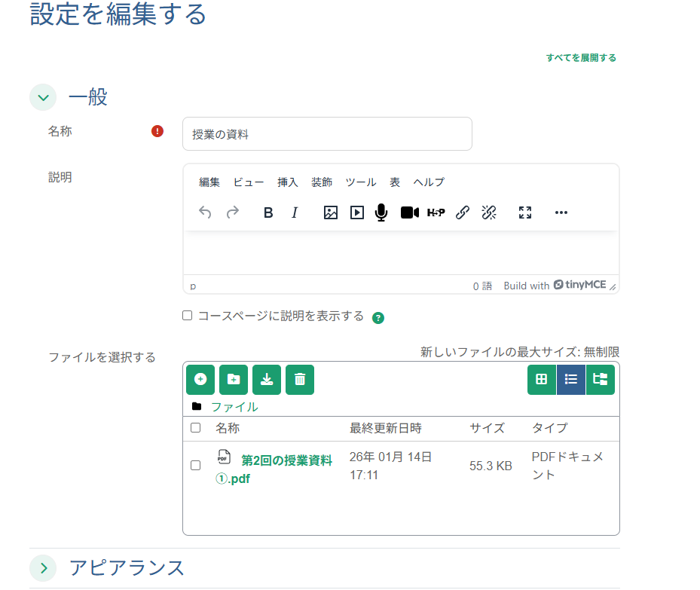The image size is (700, 590).
Task: Download all files using the download icon
Action: (266, 379)
